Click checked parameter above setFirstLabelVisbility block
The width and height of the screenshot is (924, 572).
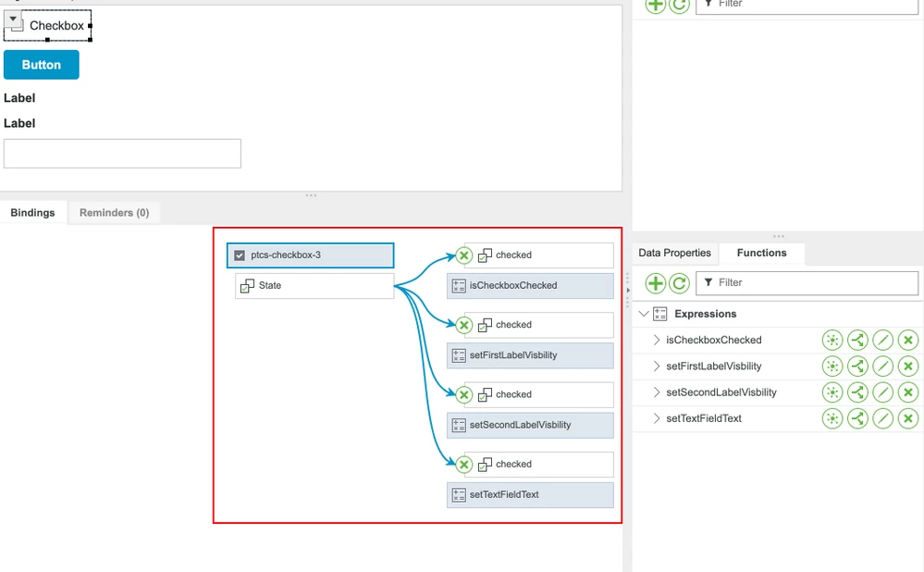pos(539,325)
